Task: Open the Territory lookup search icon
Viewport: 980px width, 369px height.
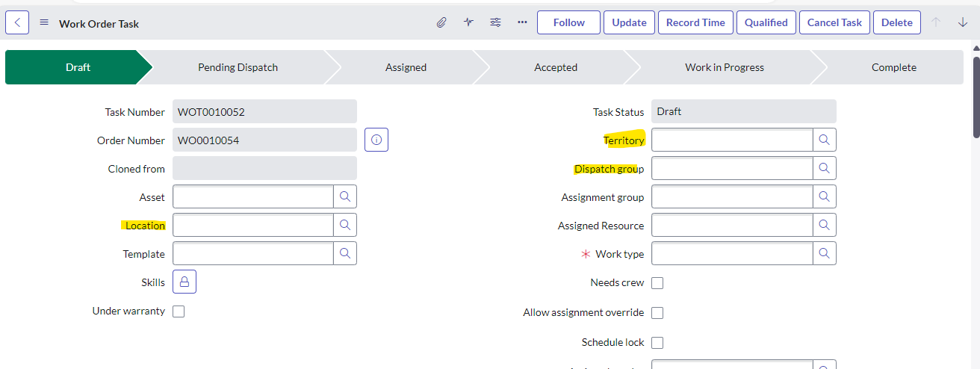Action: tap(825, 140)
